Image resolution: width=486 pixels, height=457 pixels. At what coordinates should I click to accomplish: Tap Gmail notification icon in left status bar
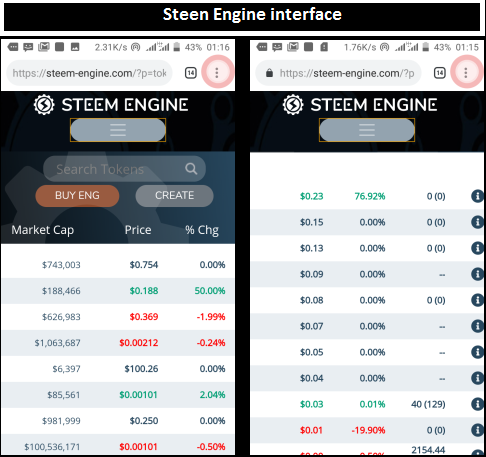44,47
